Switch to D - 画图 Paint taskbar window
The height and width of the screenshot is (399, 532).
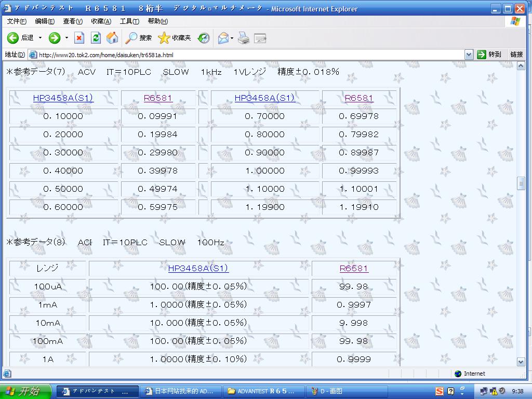coord(347,391)
